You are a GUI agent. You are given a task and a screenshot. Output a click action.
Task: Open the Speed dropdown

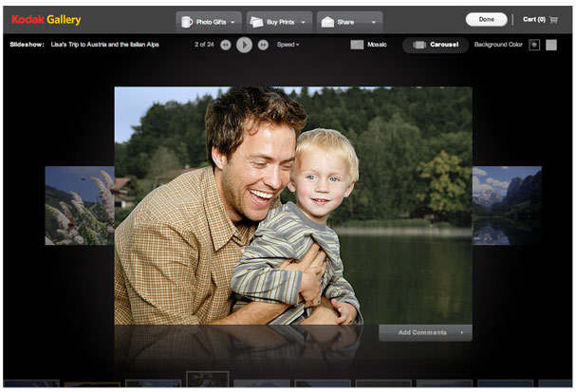288,45
